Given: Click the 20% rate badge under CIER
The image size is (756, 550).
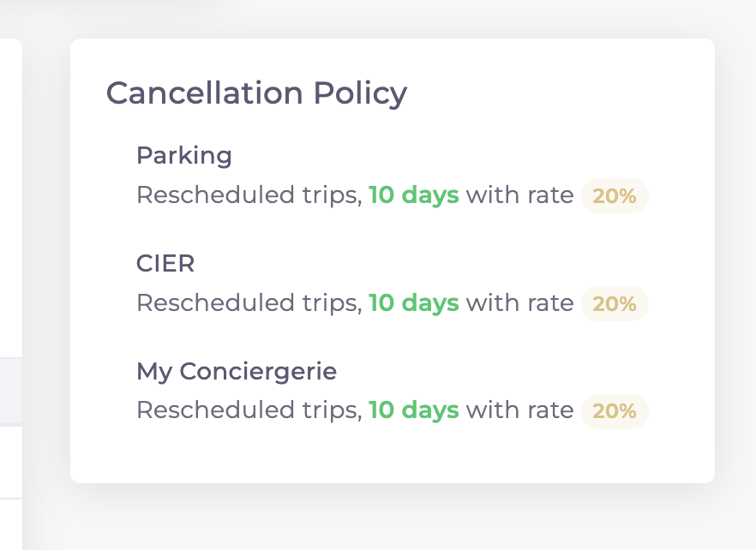Looking at the screenshot, I should pos(615,303).
